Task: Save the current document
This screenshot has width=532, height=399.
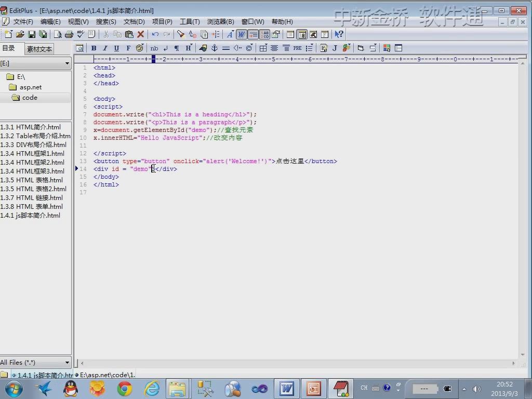Action: point(32,34)
